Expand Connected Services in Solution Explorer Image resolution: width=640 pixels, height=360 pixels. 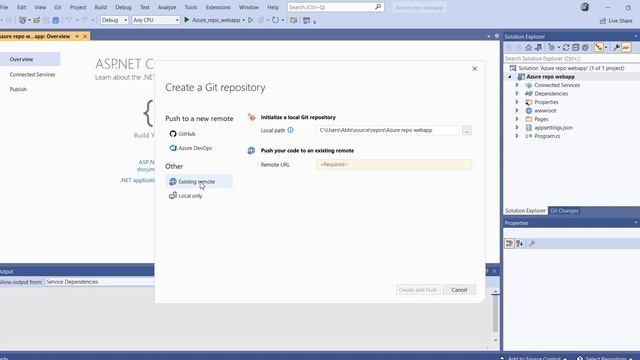point(517,85)
